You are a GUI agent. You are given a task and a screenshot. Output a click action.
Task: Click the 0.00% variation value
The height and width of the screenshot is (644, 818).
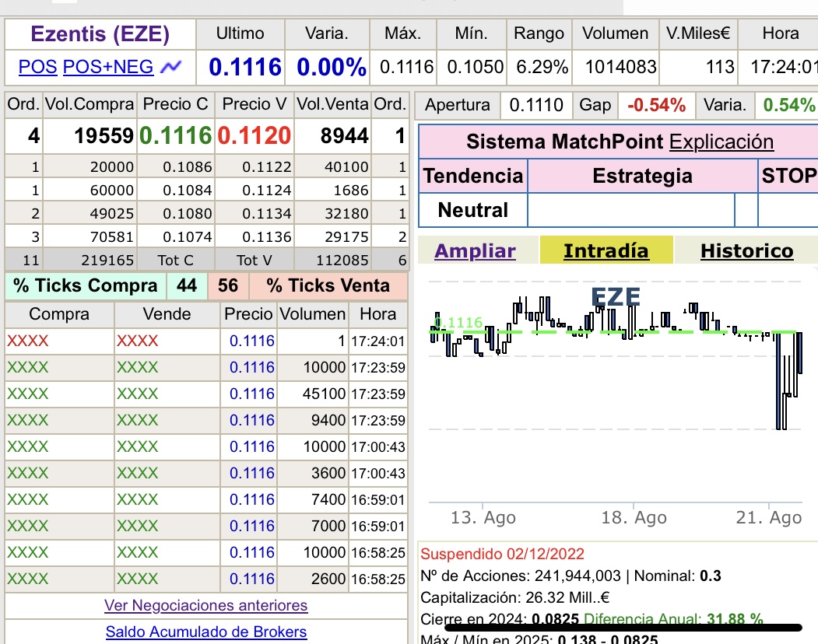332,67
